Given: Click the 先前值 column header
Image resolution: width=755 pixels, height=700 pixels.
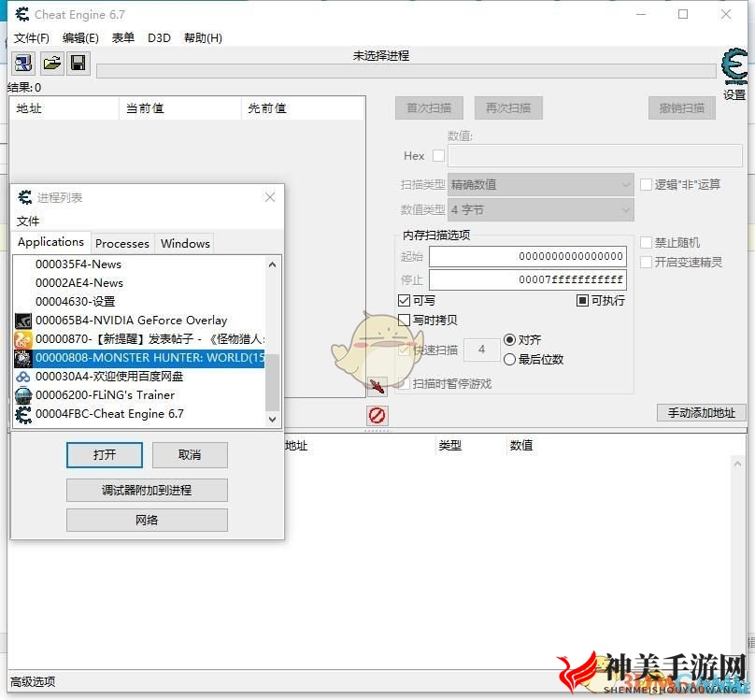Looking at the screenshot, I should (x=303, y=108).
